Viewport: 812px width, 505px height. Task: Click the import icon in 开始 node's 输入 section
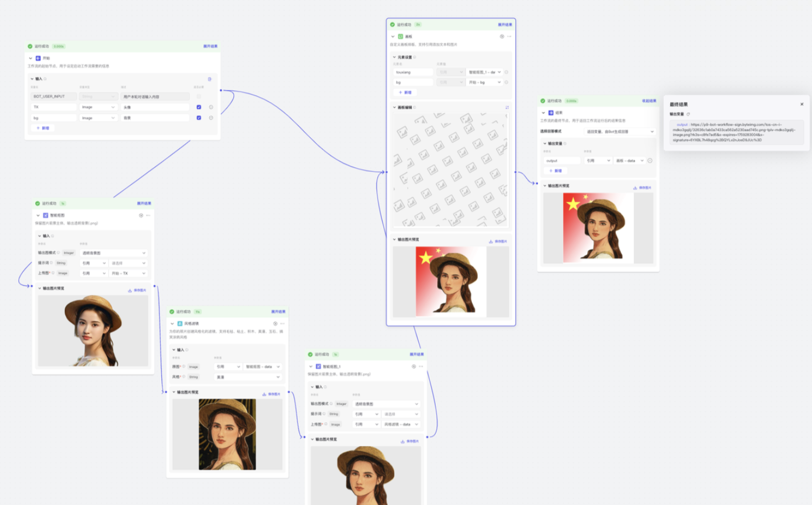coord(210,79)
